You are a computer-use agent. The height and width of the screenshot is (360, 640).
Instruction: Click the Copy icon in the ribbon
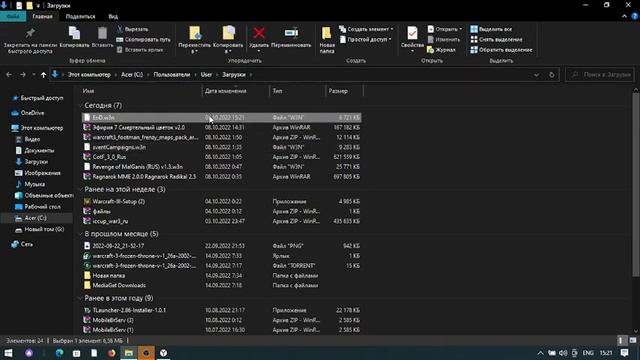tap(74, 33)
